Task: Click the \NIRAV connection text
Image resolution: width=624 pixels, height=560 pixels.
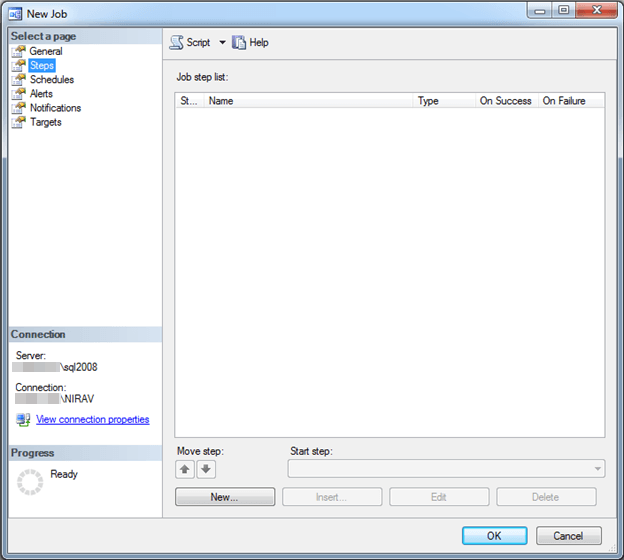Action: [77, 399]
